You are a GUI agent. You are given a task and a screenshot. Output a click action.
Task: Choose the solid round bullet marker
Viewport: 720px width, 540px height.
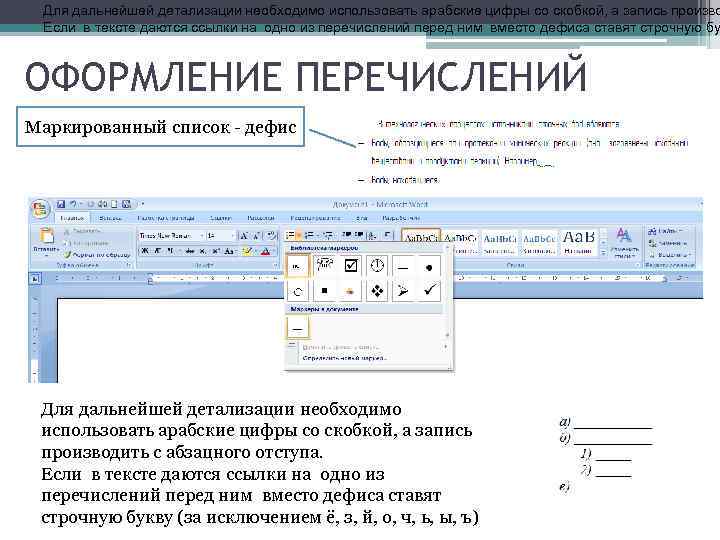coord(429,266)
